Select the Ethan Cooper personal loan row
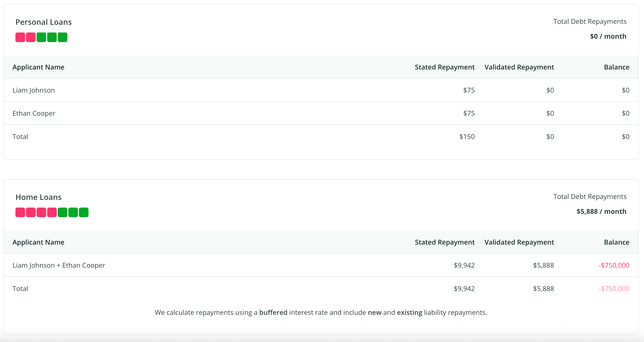 (321, 113)
